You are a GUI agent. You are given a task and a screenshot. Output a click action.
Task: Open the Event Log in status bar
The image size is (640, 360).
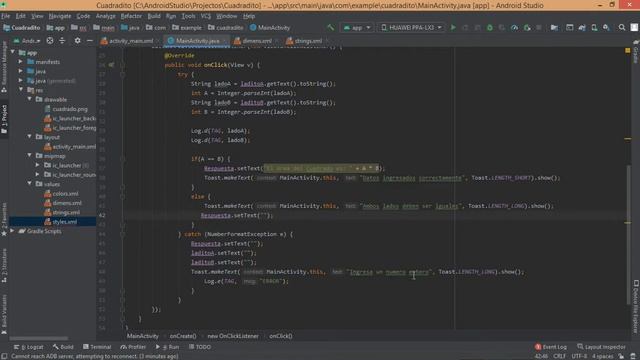[x=551, y=347]
